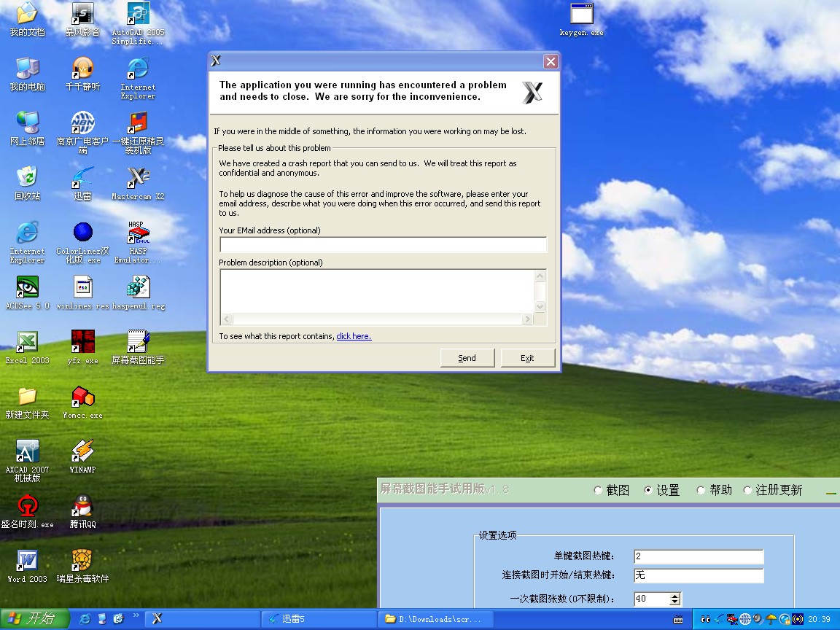
Task: Increase the 一次截图张数 spinner value
Action: pyautogui.click(x=675, y=596)
